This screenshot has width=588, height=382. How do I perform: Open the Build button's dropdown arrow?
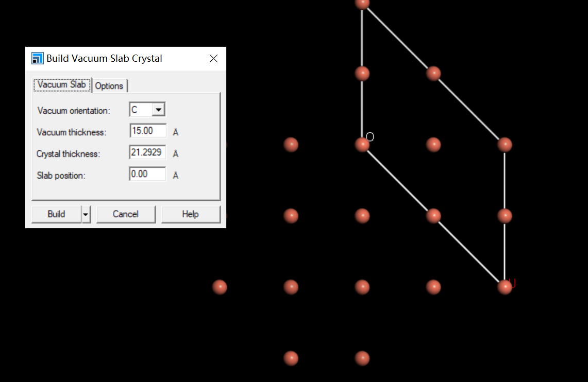(x=86, y=214)
